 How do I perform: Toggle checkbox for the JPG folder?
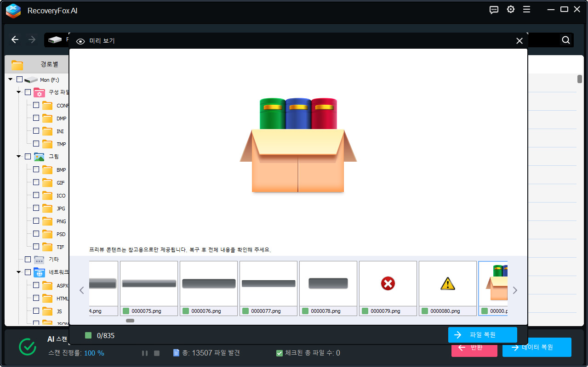click(36, 208)
